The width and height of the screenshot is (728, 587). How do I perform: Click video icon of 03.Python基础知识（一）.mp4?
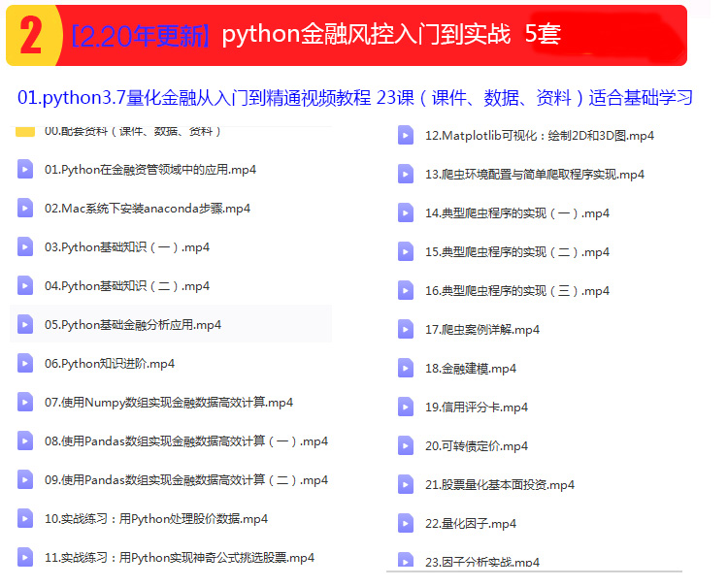(x=25, y=246)
